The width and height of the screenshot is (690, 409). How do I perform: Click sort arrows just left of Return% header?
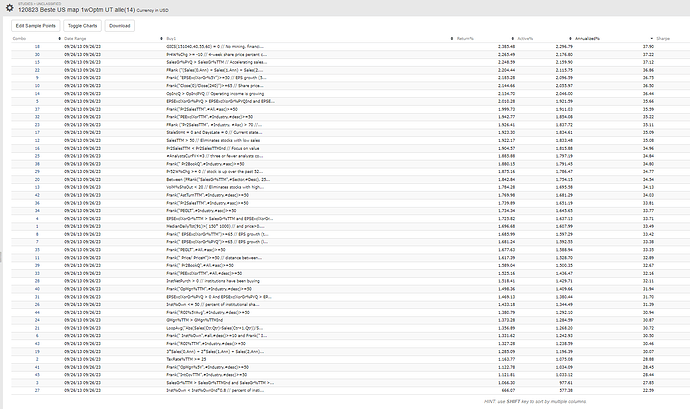click(x=451, y=39)
